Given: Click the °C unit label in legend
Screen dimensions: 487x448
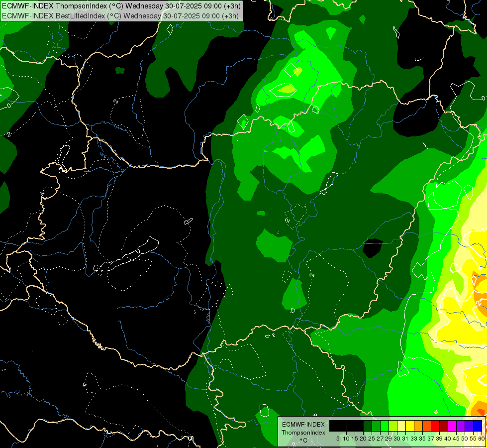Looking at the screenshot, I should click(x=304, y=441).
